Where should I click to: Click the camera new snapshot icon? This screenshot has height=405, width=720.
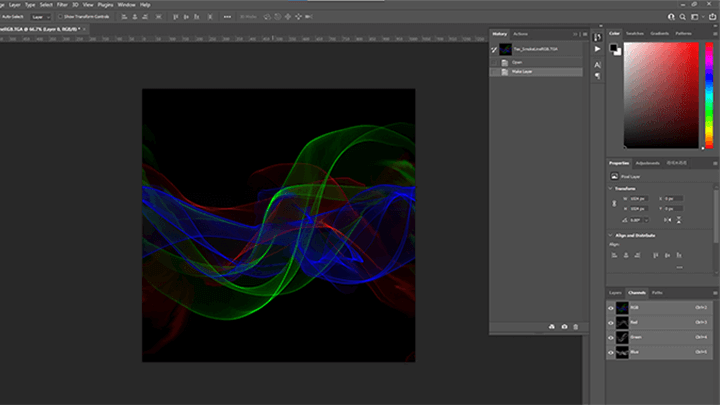click(x=564, y=326)
